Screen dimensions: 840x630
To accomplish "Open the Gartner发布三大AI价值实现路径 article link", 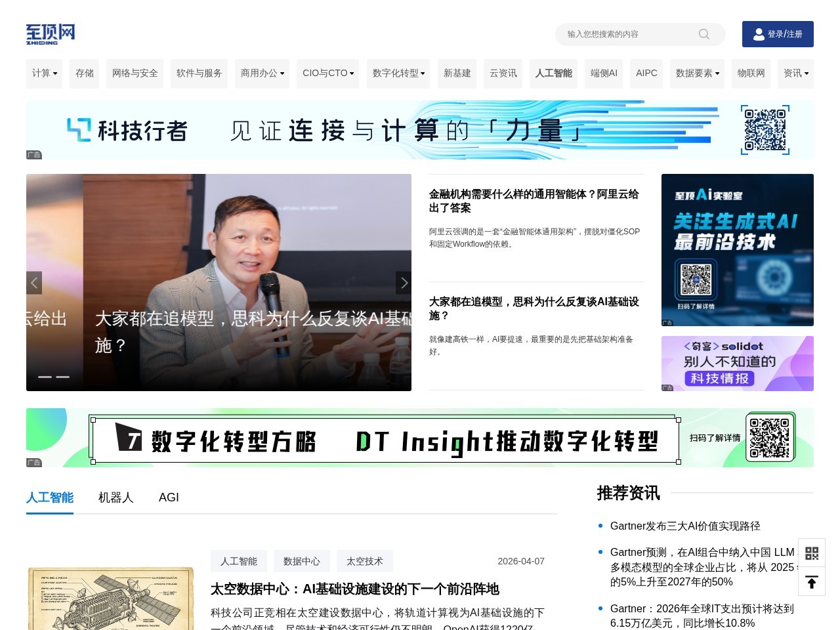I will [686, 526].
